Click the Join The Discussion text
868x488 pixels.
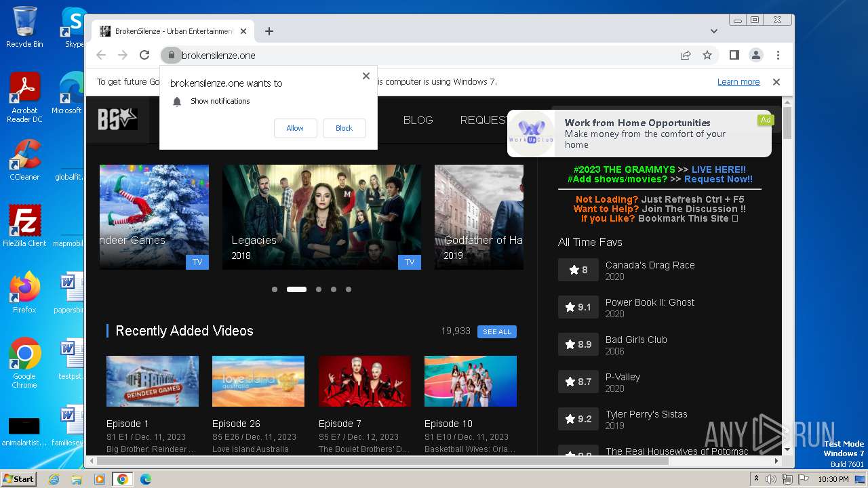click(693, 209)
